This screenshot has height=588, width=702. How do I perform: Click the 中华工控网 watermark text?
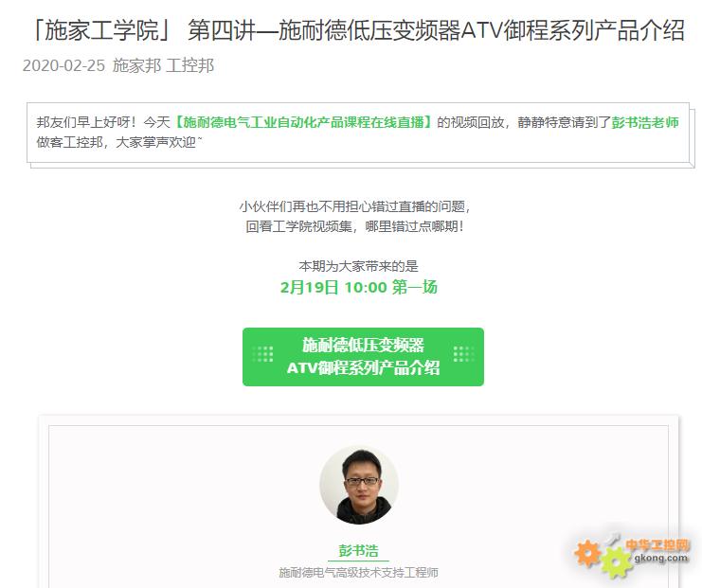[x=657, y=544]
